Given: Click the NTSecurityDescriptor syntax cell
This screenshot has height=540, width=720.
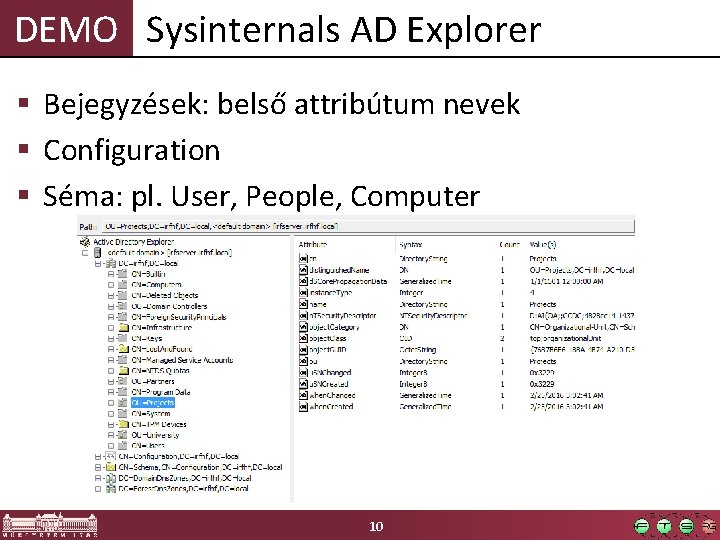Looking at the screenshot, I should pos(433,315).
